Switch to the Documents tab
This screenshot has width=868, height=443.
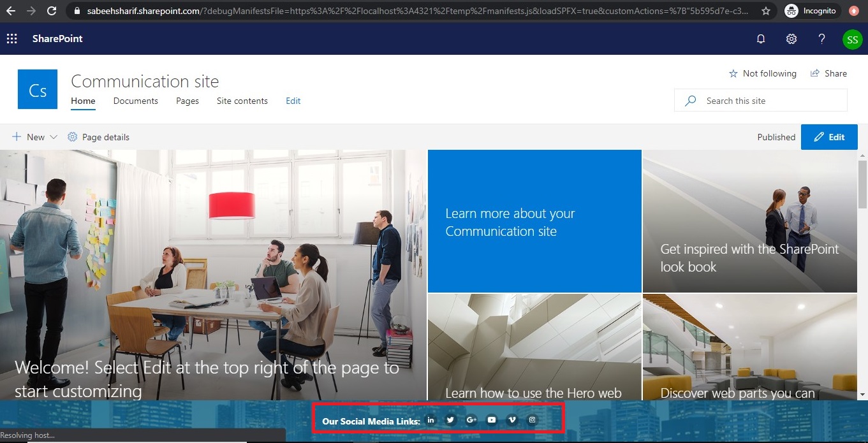135,101
